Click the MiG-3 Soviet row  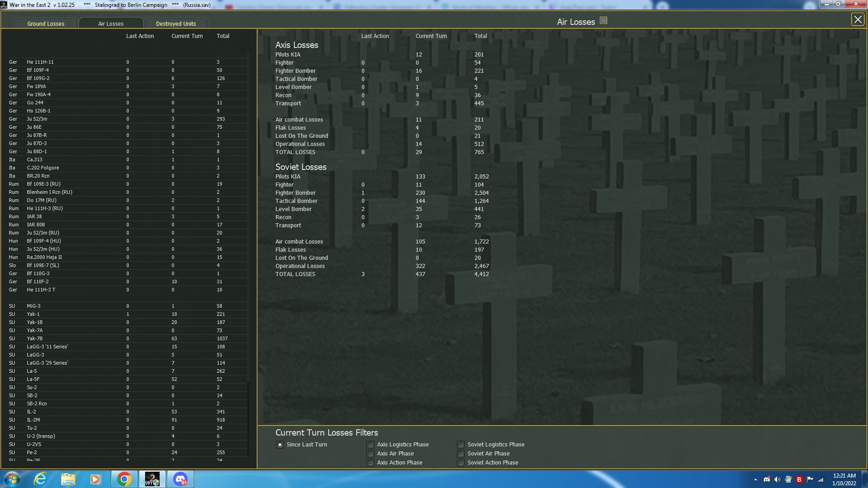[127, 306]
